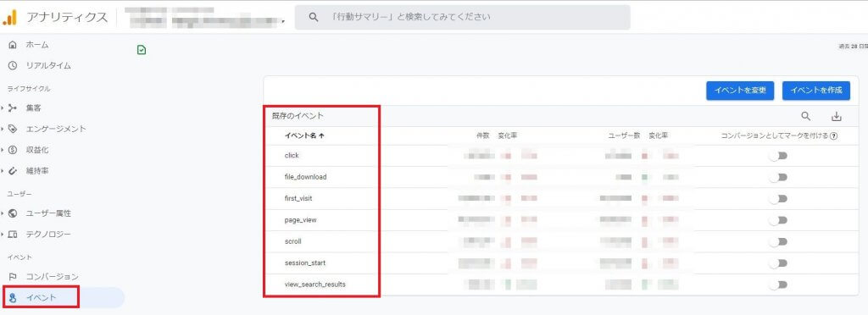Click the click event name
The image size is (868, 315).
click(292, 156)
